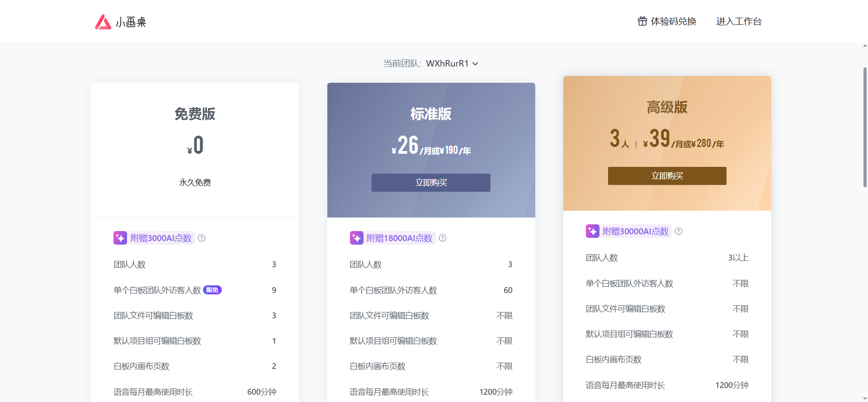868x402 pixels.
Task: Open help icon next to 附赠30000AI点数
Action: [679, 231]
